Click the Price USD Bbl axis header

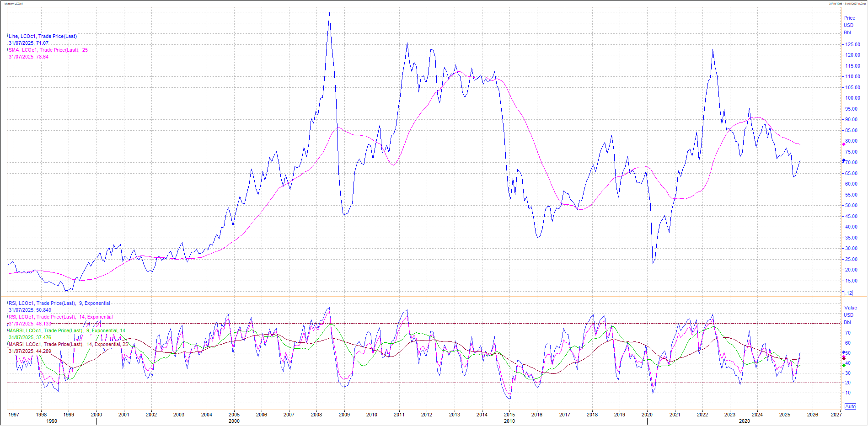click(x=849, y=25)
